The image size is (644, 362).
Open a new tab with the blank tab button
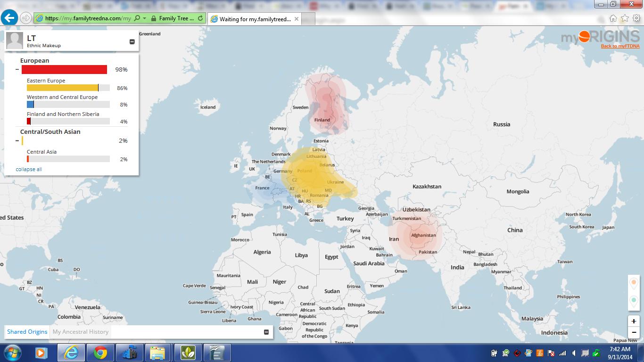pyautogui.click(x=308, y=19)
